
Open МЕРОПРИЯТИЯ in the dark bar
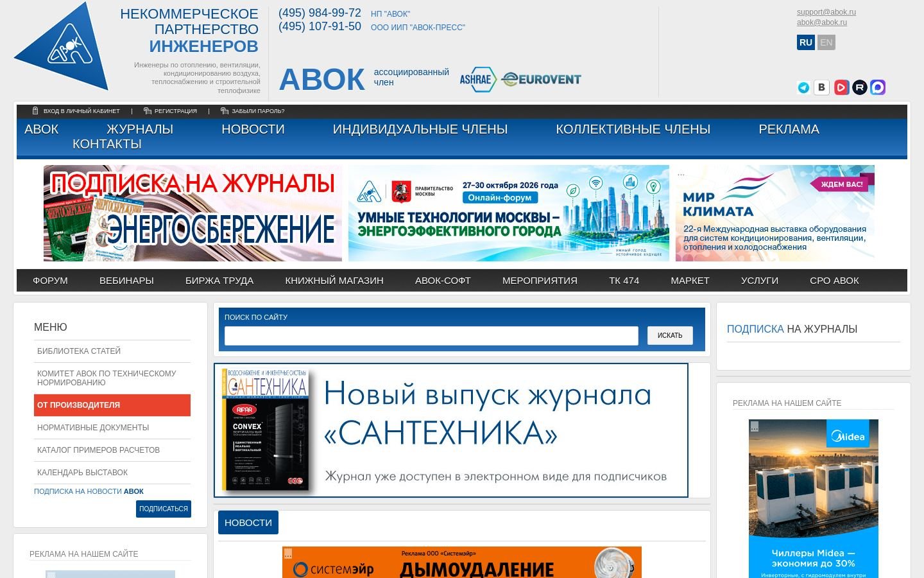coord(540,281)
